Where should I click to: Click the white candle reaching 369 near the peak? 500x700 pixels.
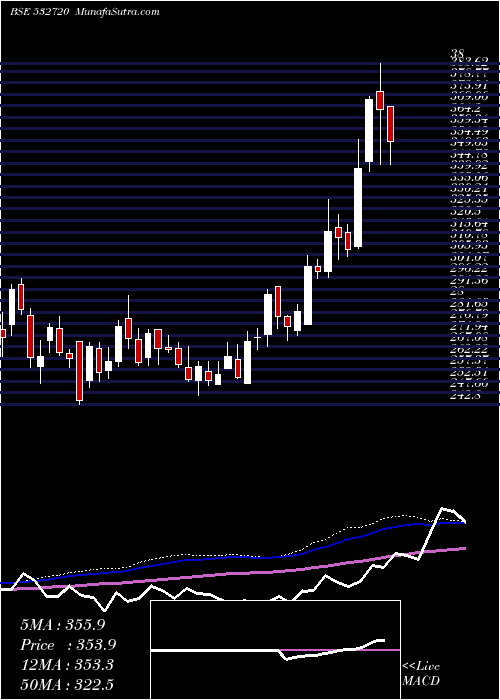pos(369,130)
